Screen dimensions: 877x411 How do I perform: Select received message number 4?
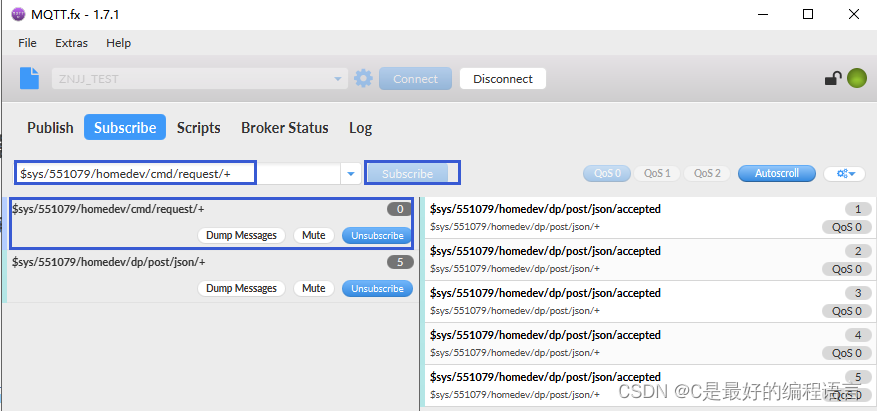click(x=650, y=343)
